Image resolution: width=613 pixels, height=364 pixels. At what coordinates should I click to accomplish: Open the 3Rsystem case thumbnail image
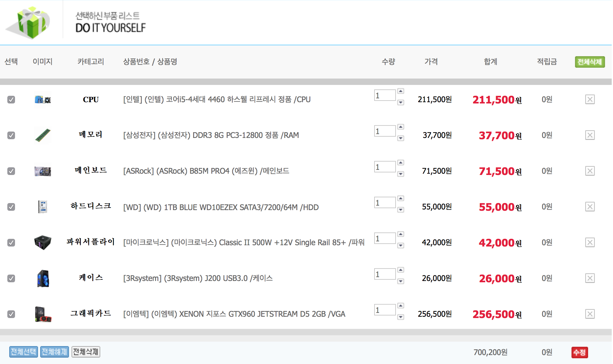42,278
